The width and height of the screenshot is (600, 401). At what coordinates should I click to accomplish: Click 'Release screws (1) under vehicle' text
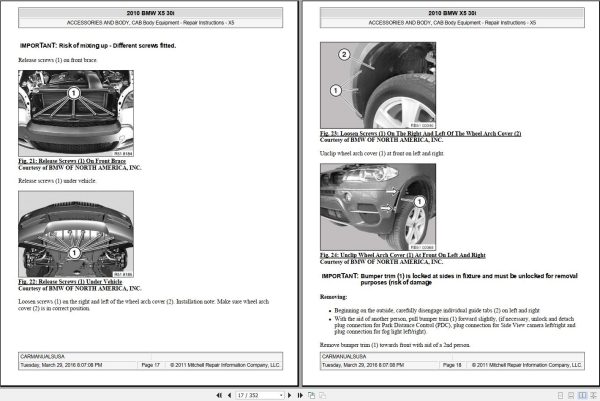[x=57, y=181]
